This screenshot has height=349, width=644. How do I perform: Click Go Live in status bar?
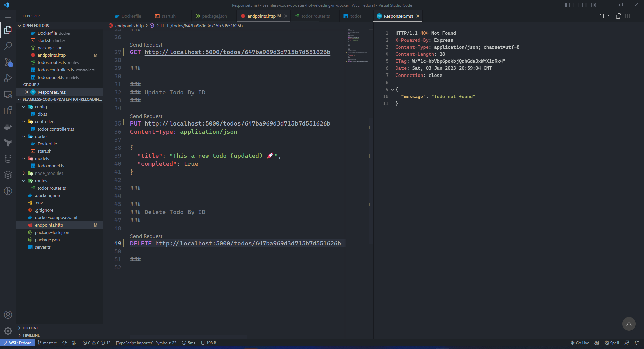tap(580, 343)
